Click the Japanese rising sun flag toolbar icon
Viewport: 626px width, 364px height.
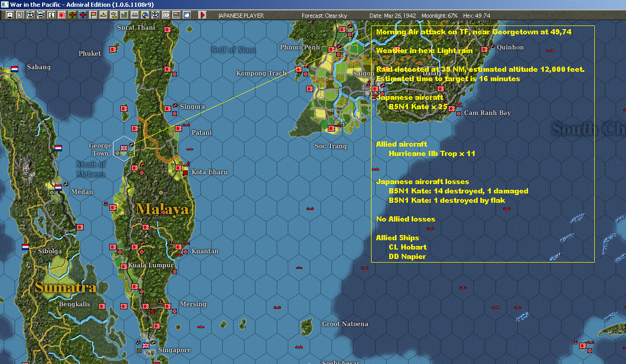[x=62, y=15]
